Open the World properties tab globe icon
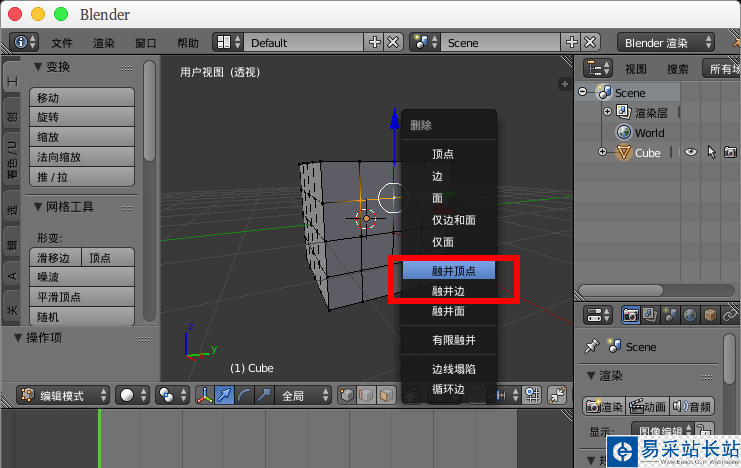This screenshot has width=741, height=468. pos(689,315)
